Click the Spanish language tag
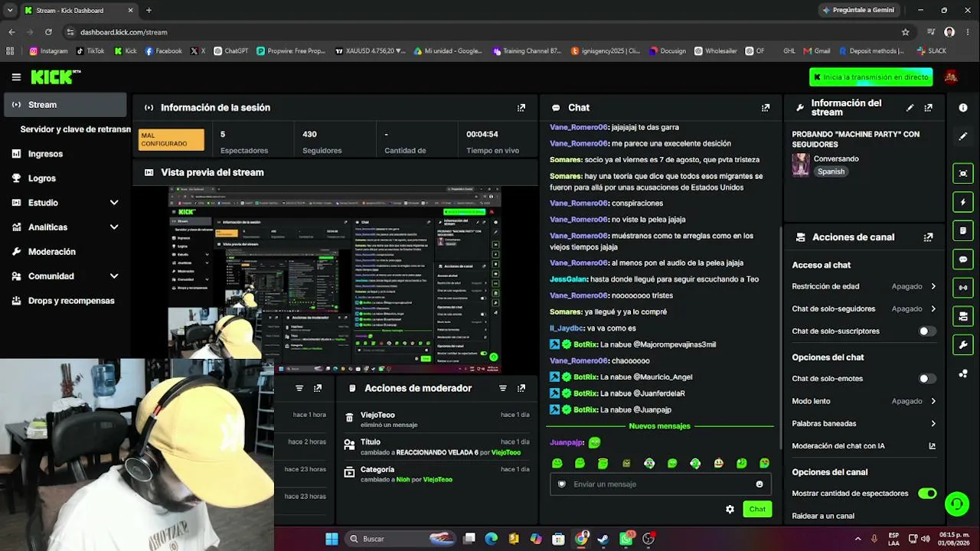980x551 pixels. point(831,171)
